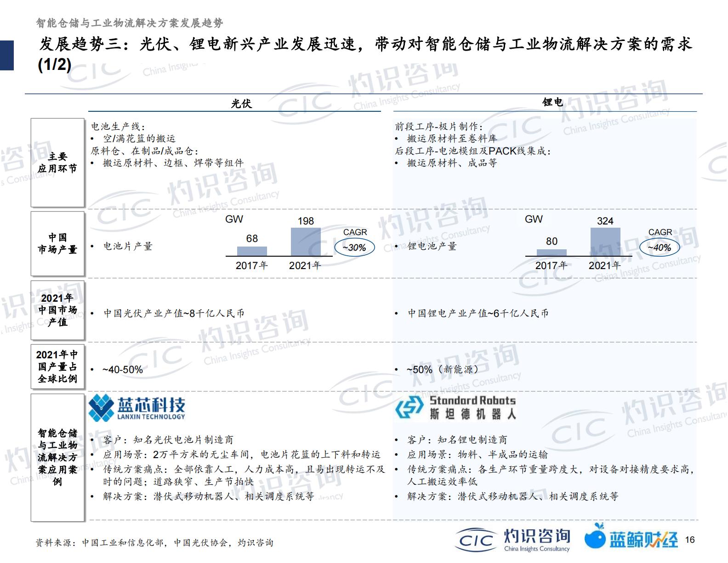
Task: Select the 主要应用环节 row label box
Action: [x=57, y=163]
